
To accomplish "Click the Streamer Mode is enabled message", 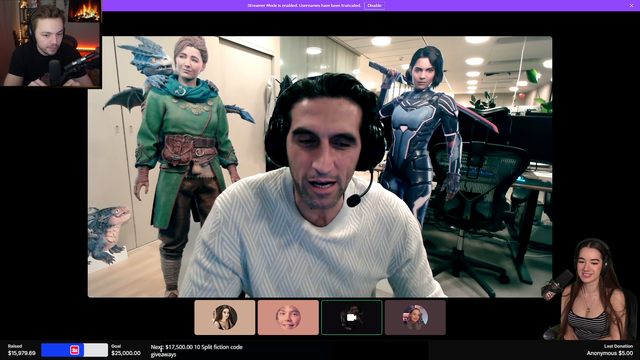I will click(x=304, y=5).
